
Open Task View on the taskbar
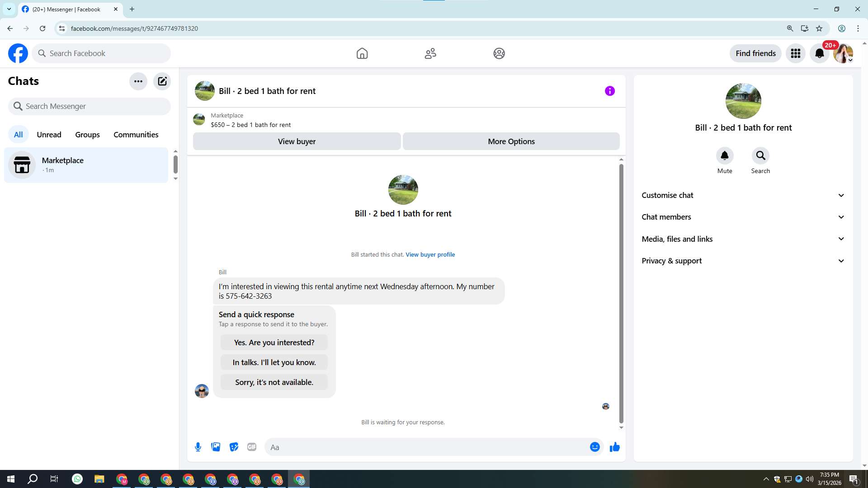click(54, 479)
